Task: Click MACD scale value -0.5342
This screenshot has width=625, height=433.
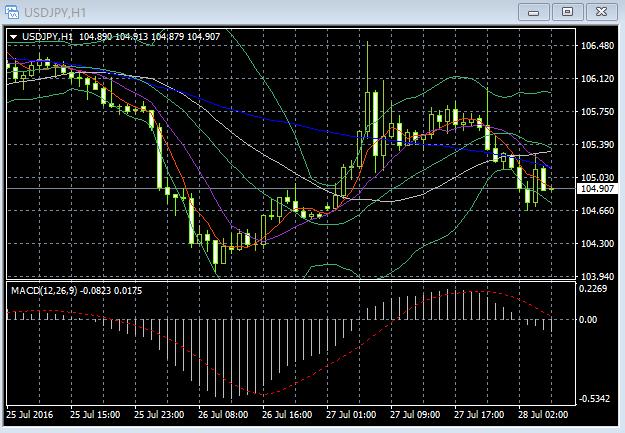Action: (594, 399)
